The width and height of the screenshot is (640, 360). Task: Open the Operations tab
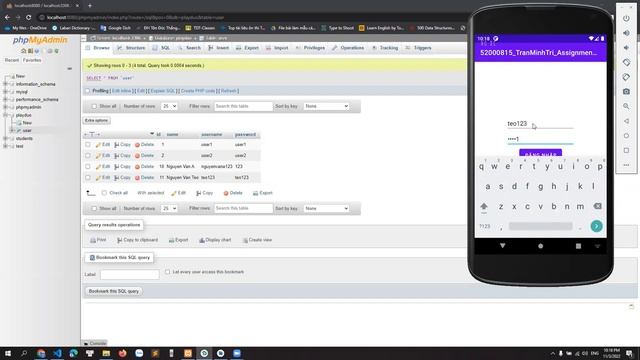(348, 48)
